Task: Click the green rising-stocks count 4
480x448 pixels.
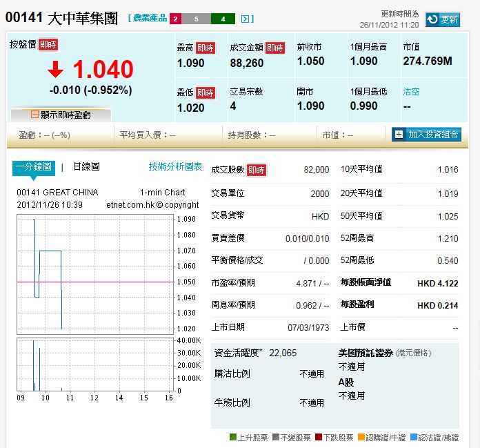Action: [223, 19]
